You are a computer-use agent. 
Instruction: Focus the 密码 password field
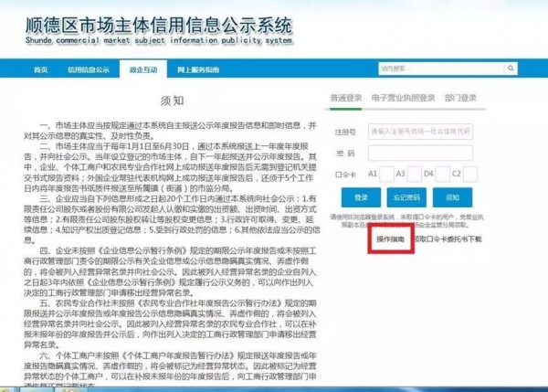point(418,153)
